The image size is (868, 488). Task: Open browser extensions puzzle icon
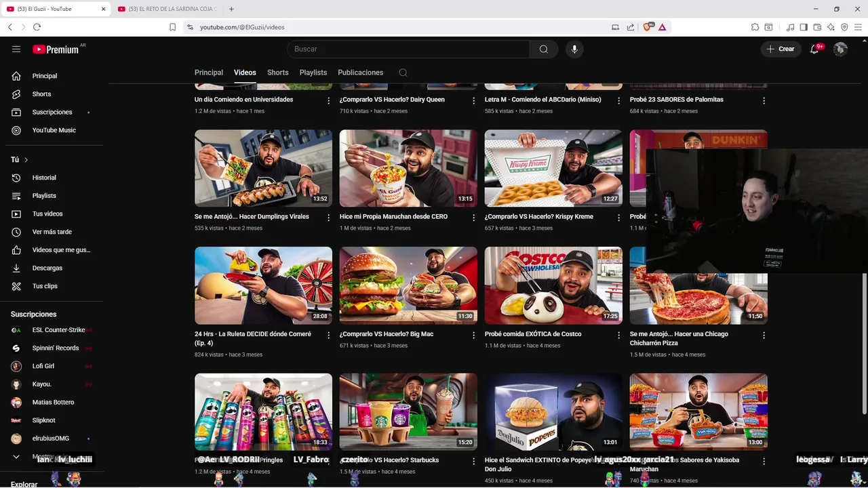[755, 27]
